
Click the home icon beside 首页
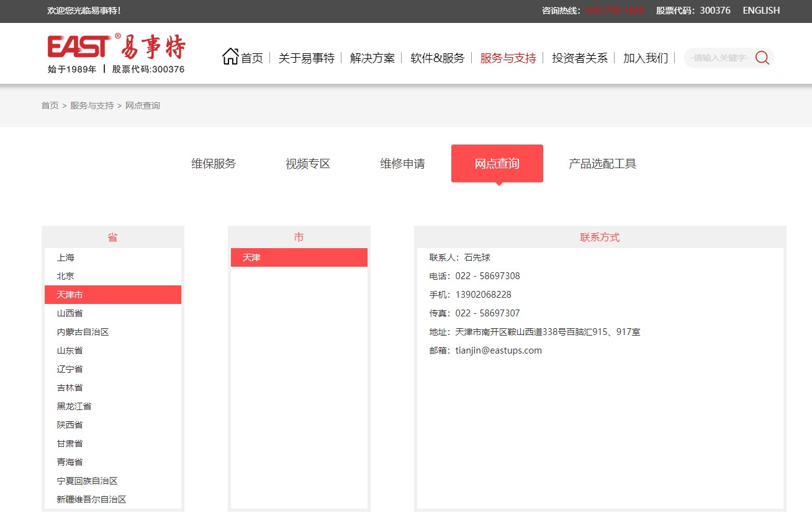point(230,56)
